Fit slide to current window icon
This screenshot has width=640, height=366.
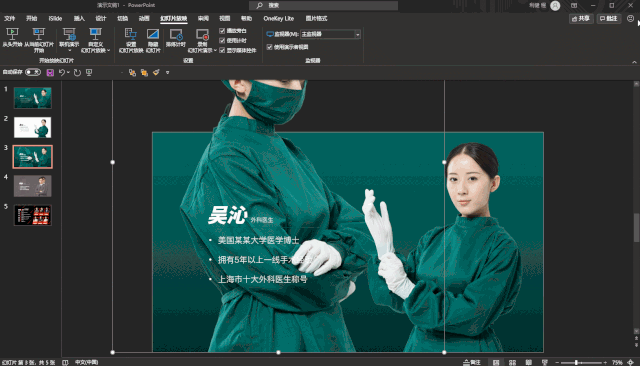click(631, 362)
